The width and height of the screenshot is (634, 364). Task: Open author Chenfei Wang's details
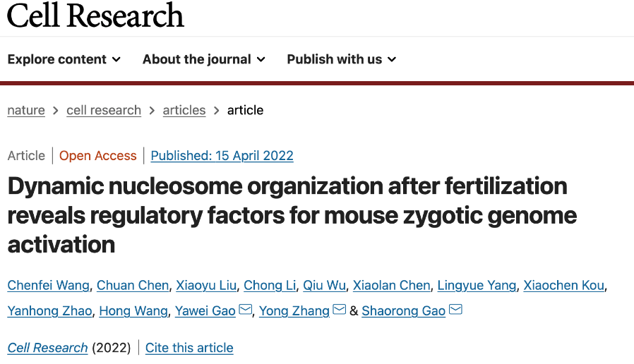(x=49, y=286)
